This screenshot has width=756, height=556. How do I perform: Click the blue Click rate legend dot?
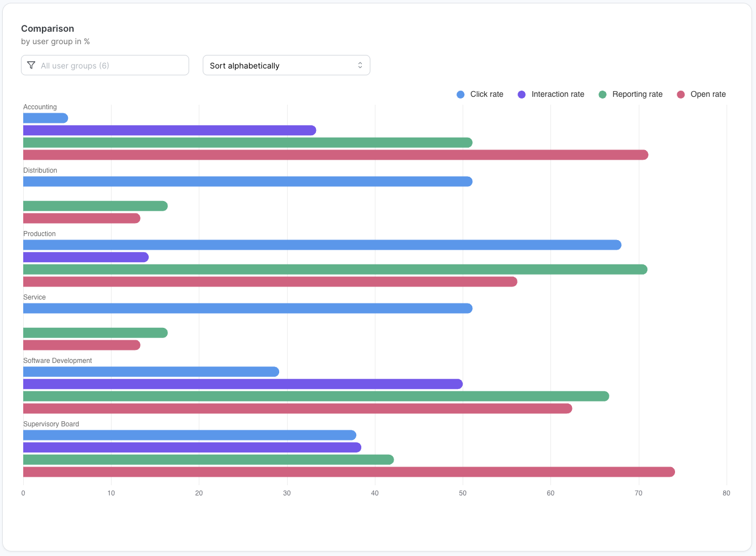pyautogui.click(x=460, y=95)
